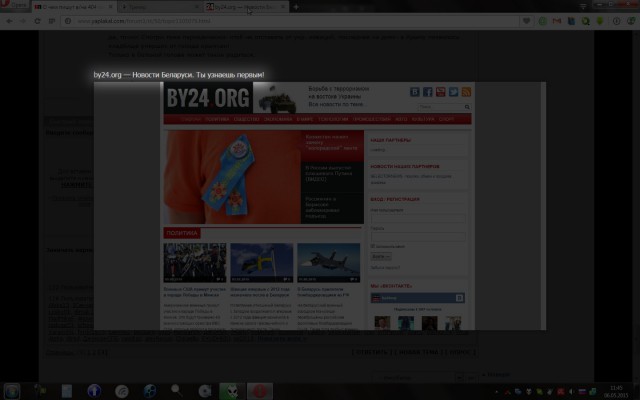Image resolution: width=640 pixels, height=400 pixels.
Task: Open the ТЕХНОЛОГИИ navigation menu item
Action: [x=333, y=119]
